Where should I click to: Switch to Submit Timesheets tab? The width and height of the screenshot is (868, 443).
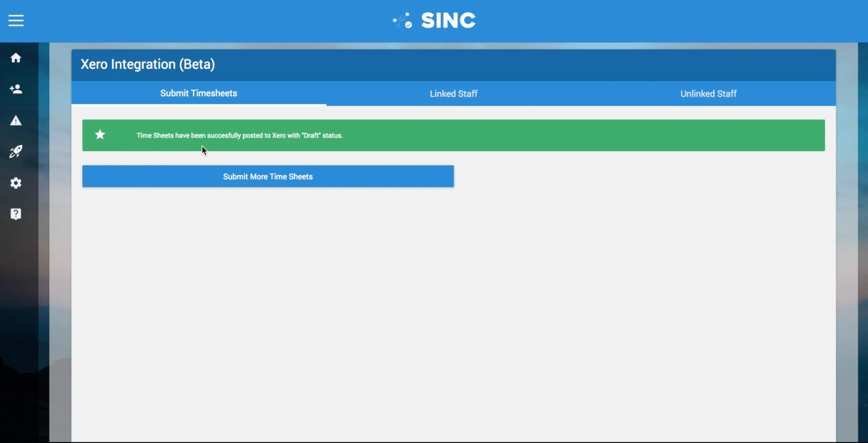click(199, 93)
